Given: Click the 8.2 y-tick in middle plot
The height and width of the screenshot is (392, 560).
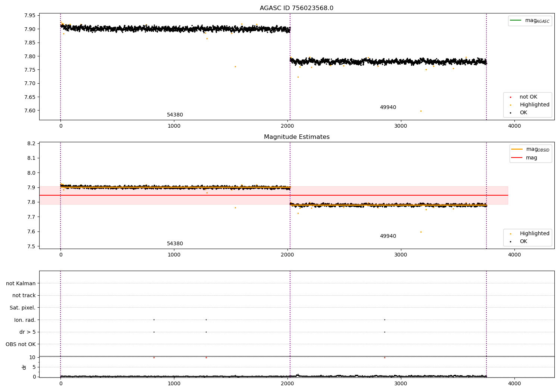Looking at the screenshot, I should tap(31, 144).
